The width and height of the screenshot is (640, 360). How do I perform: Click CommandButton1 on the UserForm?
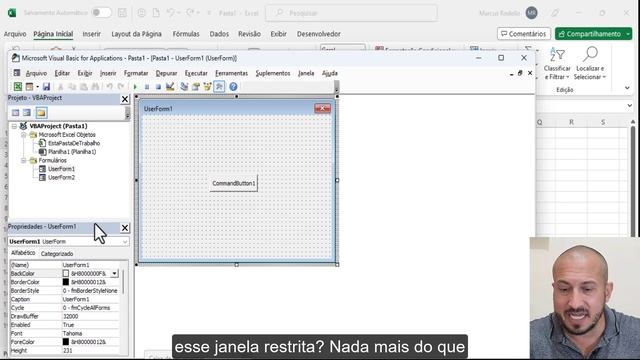pos(234,184)
